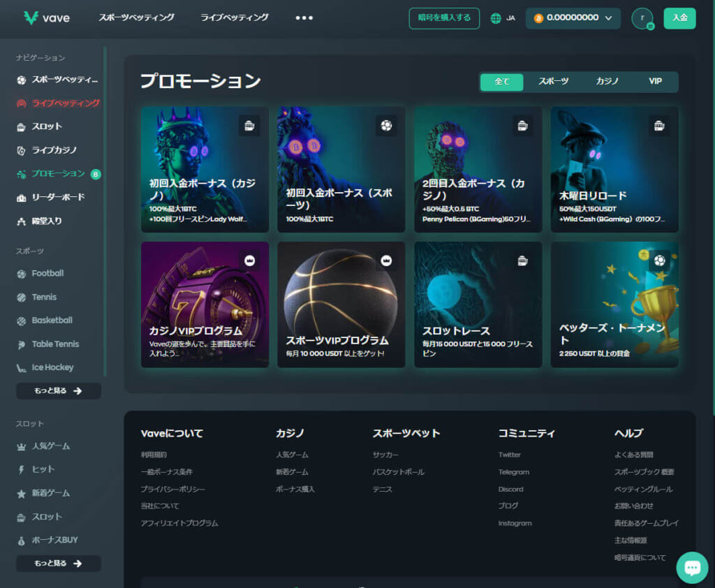Click the crown badge on スポーツVIPプログラム card
The width and height of the screenshot is (715, 588).
386,260
